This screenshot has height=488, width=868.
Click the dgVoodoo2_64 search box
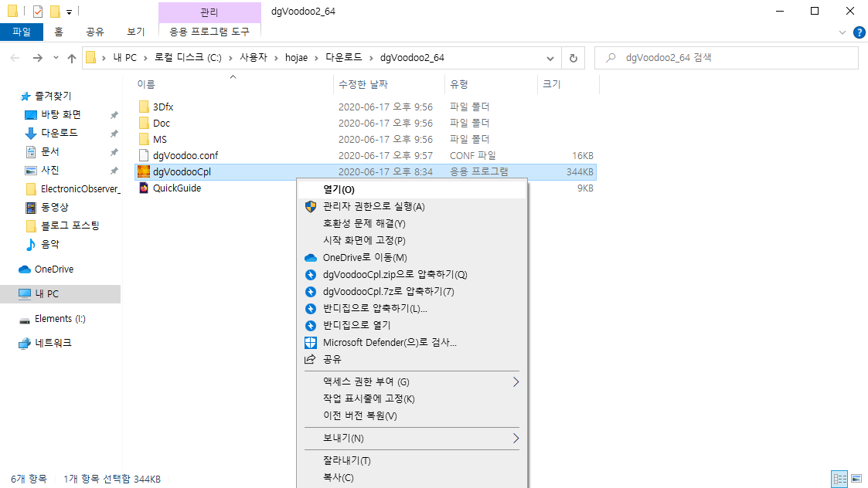coord(727,58)
